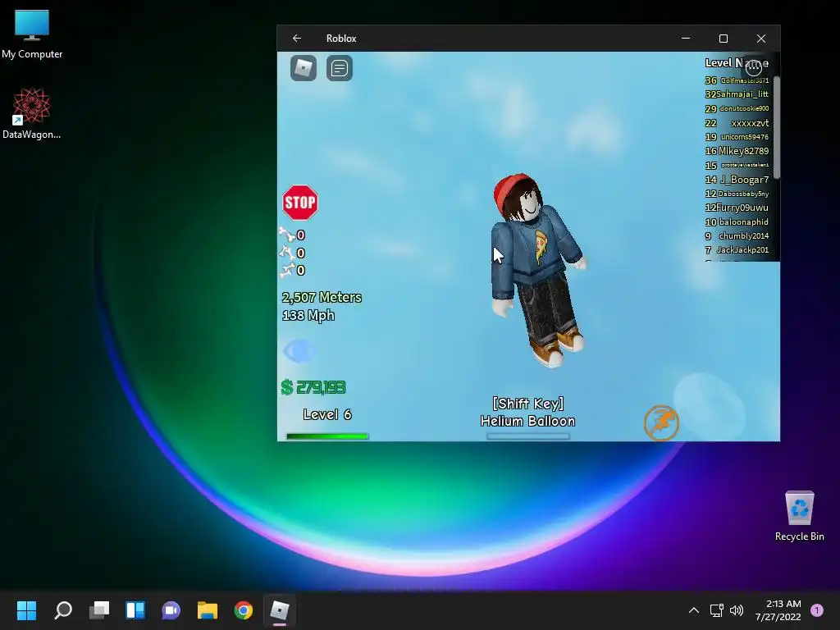
Task: Launch Google Chrome from the taskbar
Action: point(243,610)
